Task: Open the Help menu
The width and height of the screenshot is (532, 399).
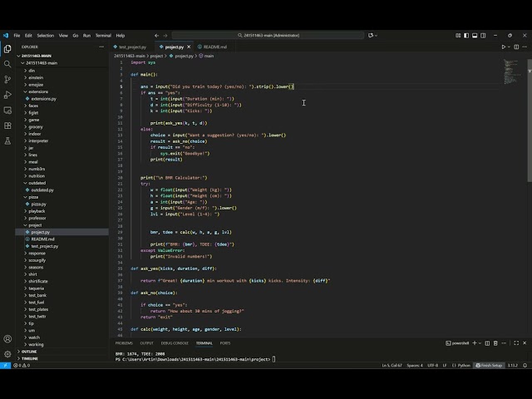Action: (121, 35)
